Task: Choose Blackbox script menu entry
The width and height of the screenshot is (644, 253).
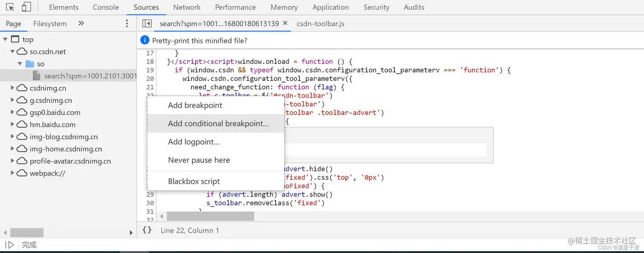Action: click(216, 182)
